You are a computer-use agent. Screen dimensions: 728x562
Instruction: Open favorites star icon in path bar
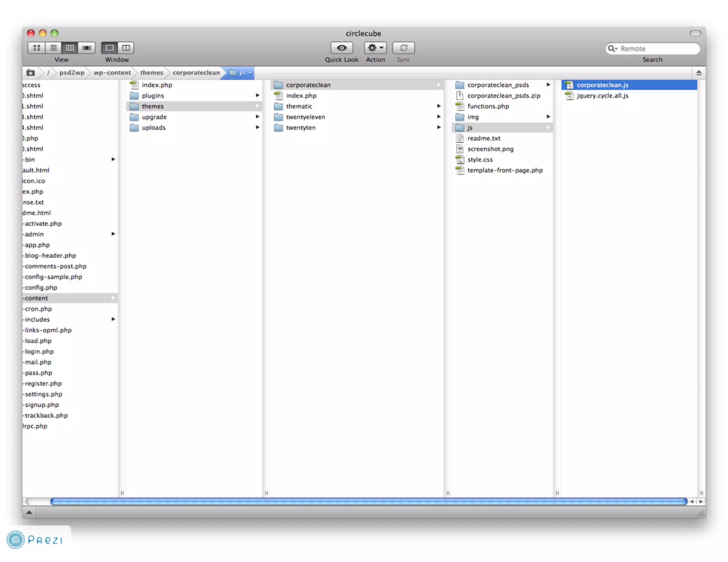coord(31,73)
